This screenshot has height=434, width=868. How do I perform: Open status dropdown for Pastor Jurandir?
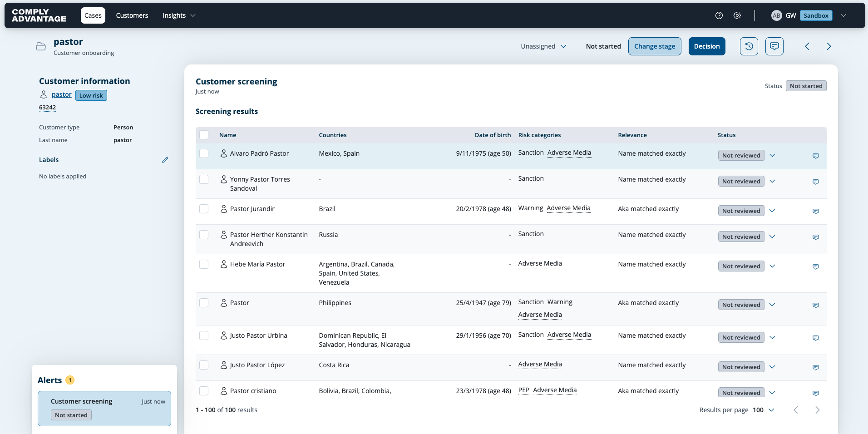click(772, 211)
